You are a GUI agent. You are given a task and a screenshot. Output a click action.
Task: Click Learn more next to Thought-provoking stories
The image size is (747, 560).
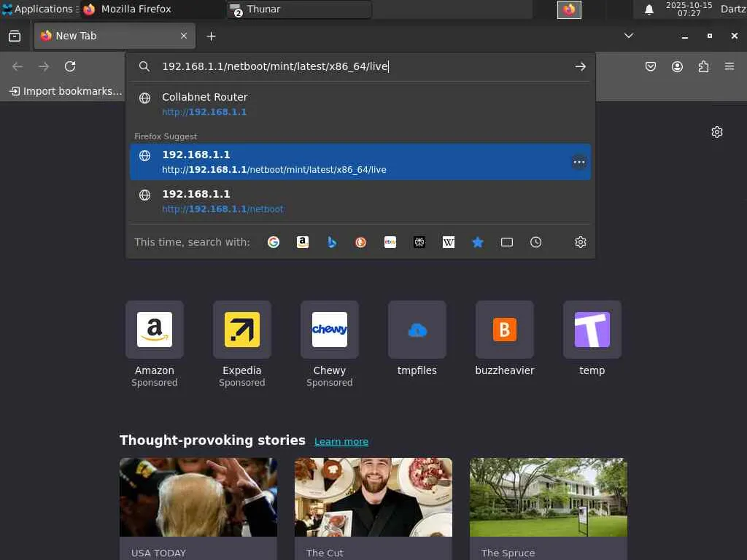[x=341, y=442]
